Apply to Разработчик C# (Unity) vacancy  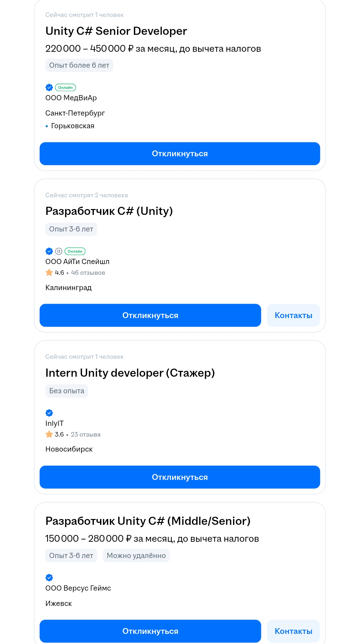point(150,315)
